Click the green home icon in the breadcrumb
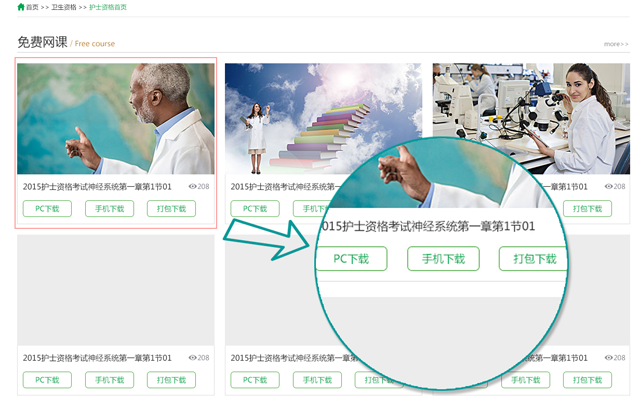This screenshot has width=640, height=410. pyautogui.click(x=21, y=7)
